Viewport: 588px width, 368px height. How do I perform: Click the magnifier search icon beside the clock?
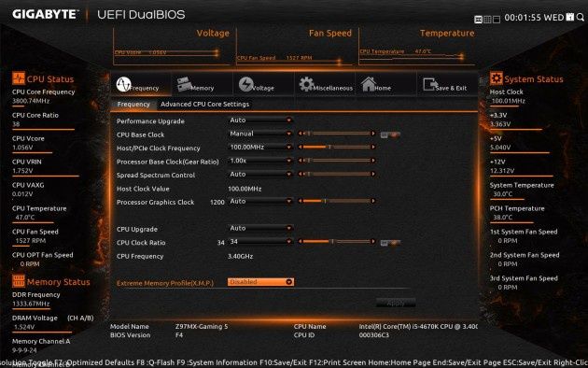tap(581, 17)
